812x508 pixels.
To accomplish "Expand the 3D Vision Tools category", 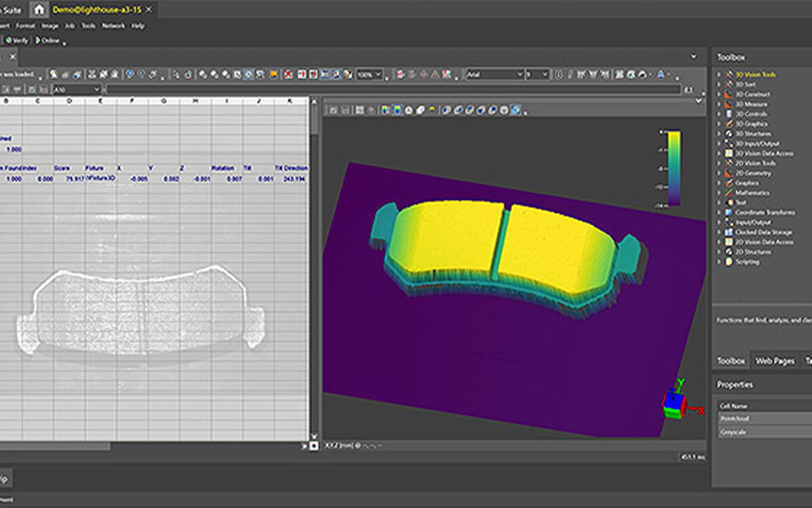I will pos(719,74).
